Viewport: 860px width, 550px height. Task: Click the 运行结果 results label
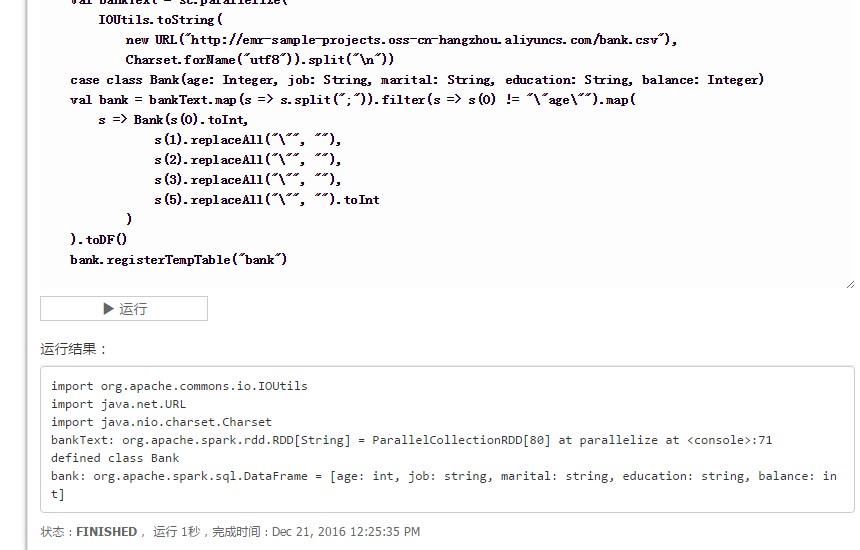73,349
